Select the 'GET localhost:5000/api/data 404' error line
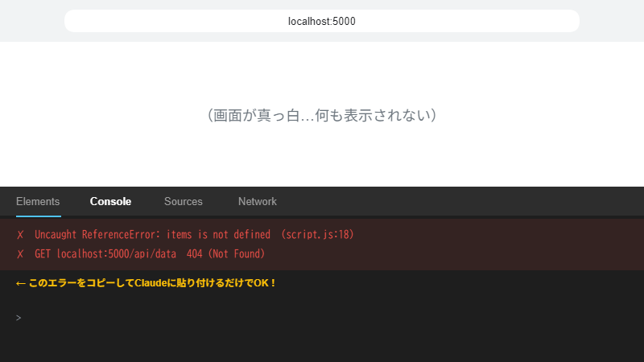Image resolution: width=644 pixels, height=362 pixels. (x=150, y=254)
